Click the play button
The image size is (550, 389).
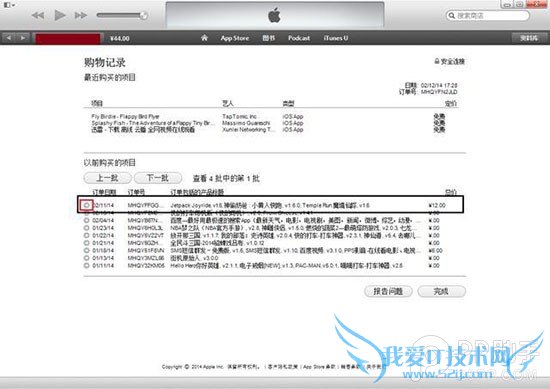pos(60,15)
